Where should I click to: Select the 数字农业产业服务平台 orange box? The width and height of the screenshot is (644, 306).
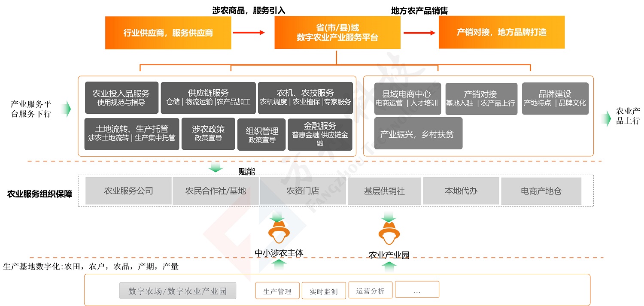click(x=337, y=33)
